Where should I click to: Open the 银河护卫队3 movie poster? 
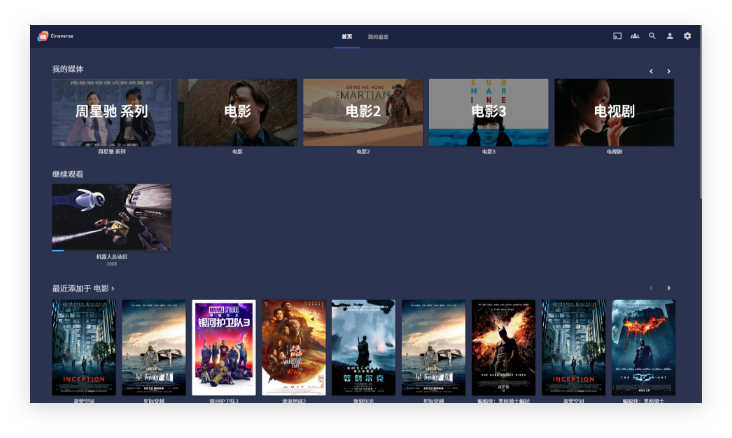click(224, 347)
